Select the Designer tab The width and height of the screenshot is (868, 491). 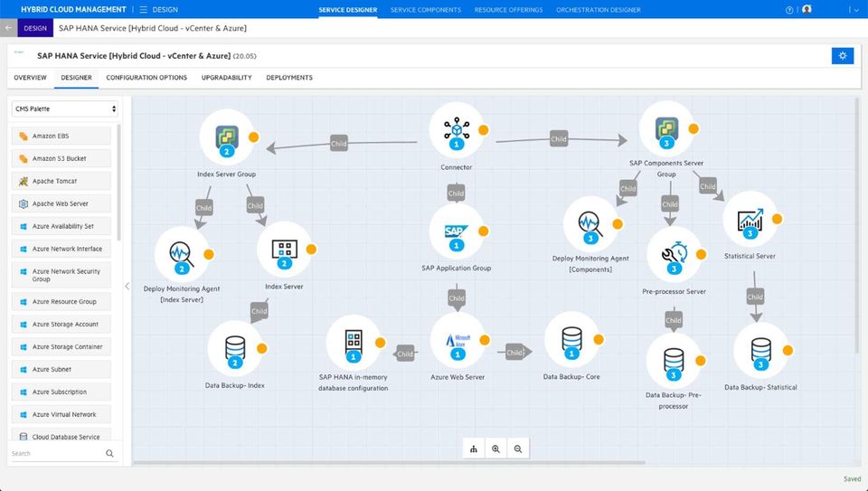point(76,78)
